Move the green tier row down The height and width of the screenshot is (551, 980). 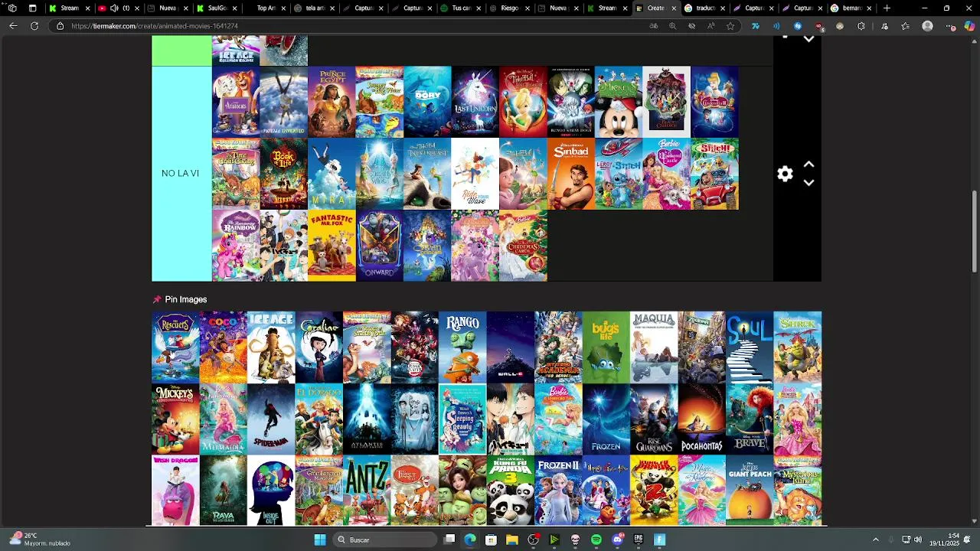(808, 40)
